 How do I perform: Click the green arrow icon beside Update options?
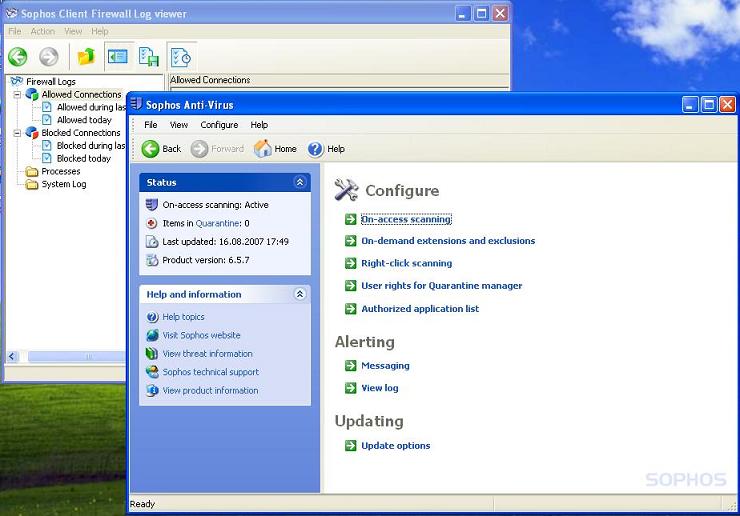[x=350, y=445]
